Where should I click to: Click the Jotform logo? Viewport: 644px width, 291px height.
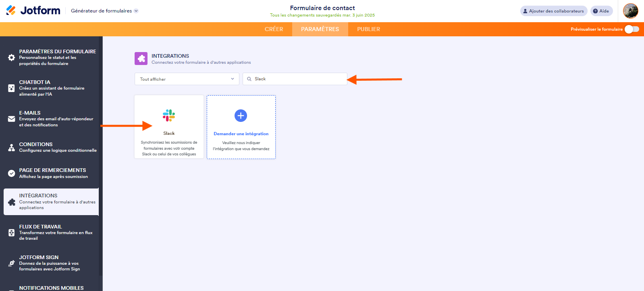click(33, 10)
